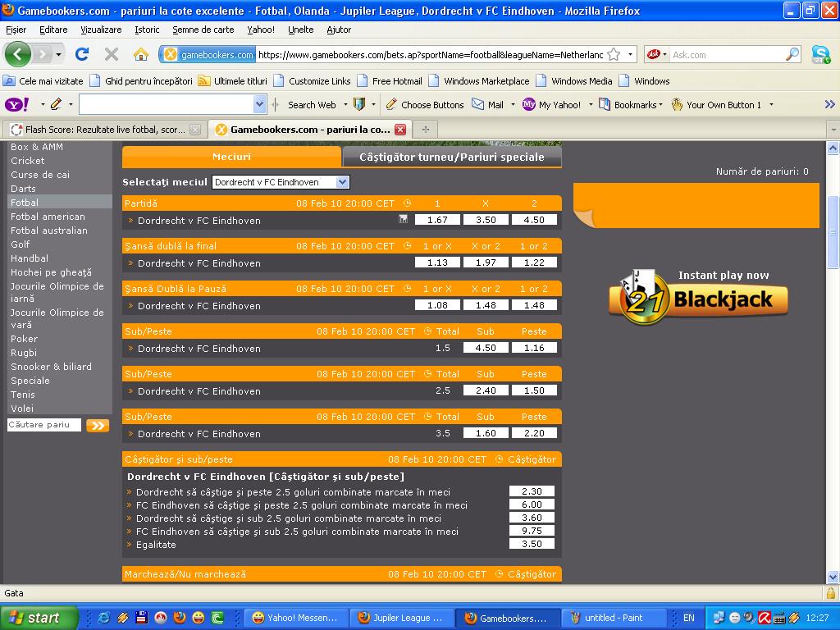Open Snooker & biliard sidebar link
This screenshot has width=840, height=630.
[51, 367]
